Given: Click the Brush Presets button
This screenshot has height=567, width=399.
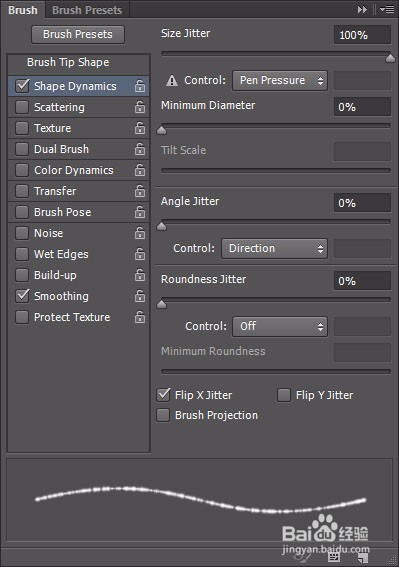Looking at the screenshot, I should pyautogui.click(x=78, y=34).
